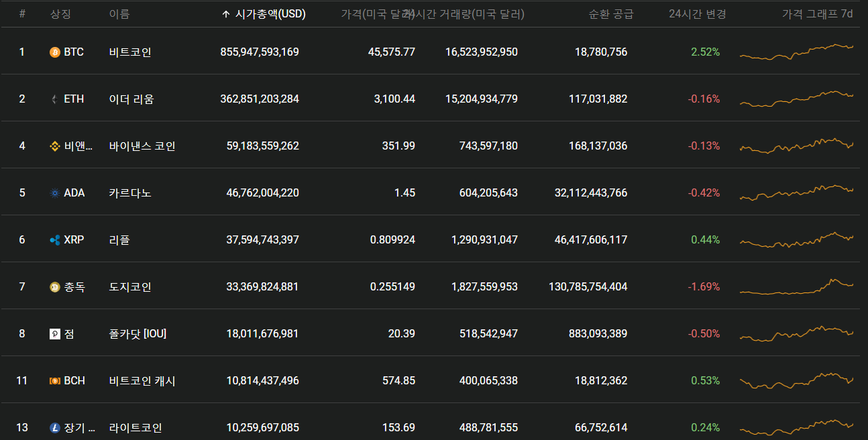868x440 pixels.
Task: Click Bitcoin market cap 855,947,593,169
Action: (260, 52)
